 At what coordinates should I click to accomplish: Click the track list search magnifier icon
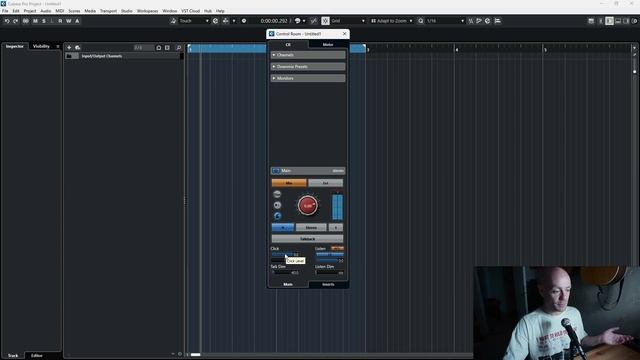click(178, 47)
